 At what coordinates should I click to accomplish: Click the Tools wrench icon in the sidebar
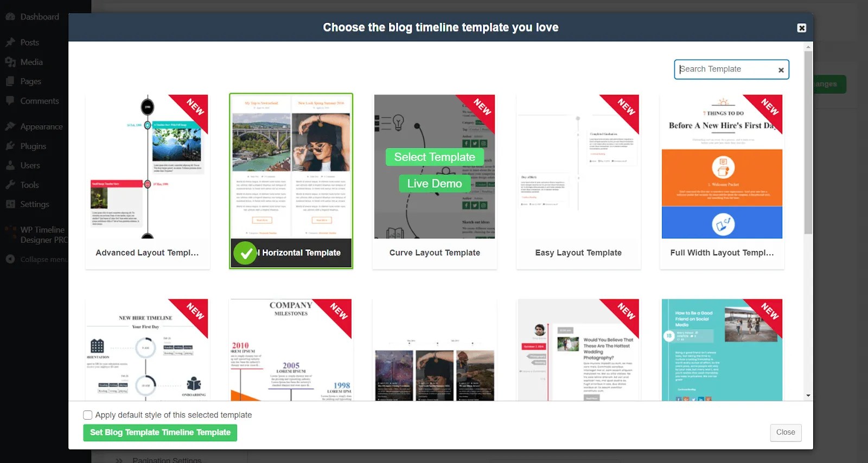(x=10, y=185)
